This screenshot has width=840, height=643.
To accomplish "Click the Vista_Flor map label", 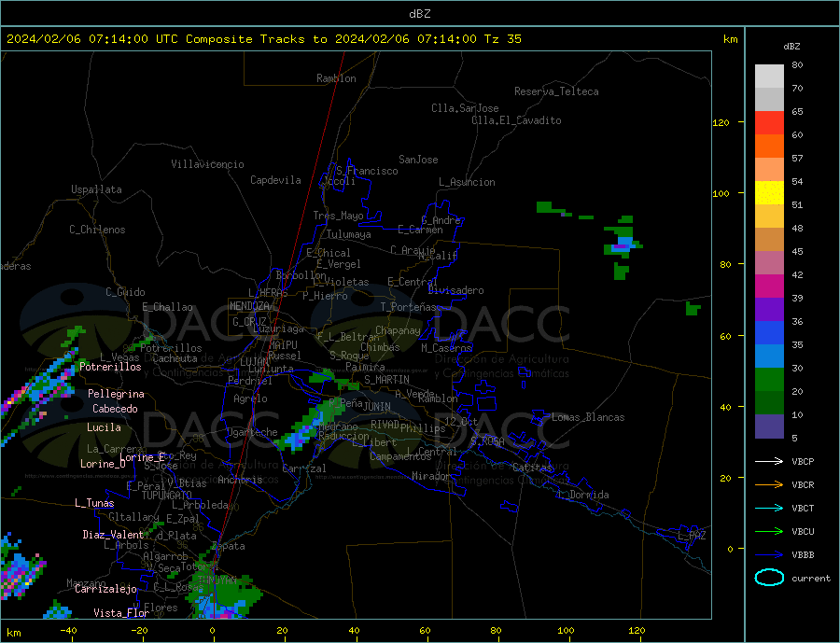I will click(121, 613).
